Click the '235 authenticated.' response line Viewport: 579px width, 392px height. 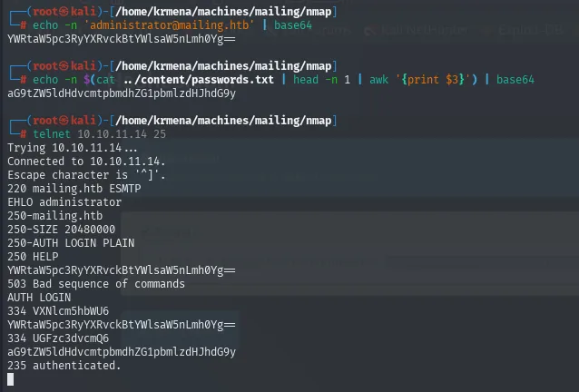pyautogui.click(x=64, y=366)
